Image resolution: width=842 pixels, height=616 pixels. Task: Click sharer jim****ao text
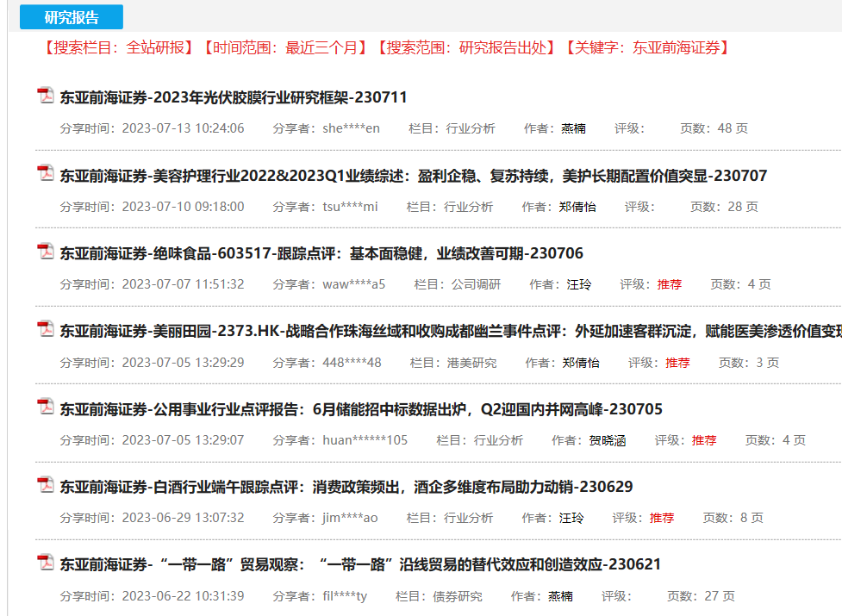click(x=350, y=519)
